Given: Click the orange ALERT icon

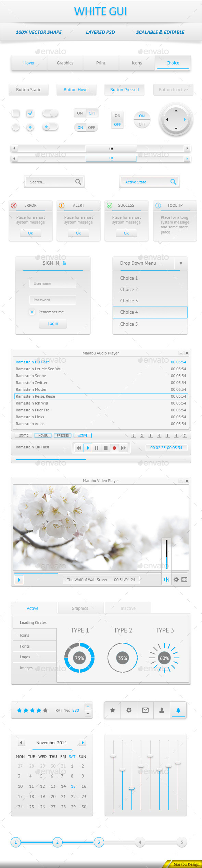Looking at the screenshot, I should tap(62, 205).
